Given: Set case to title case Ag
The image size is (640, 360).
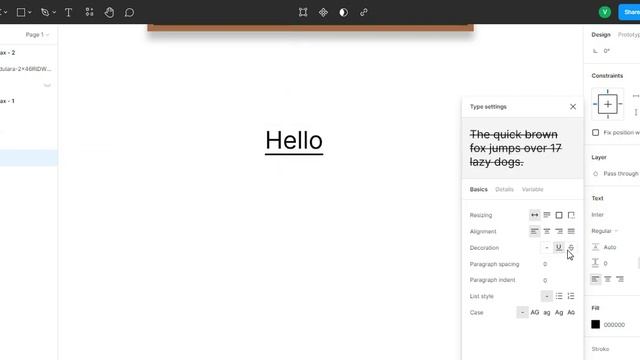Looking at the screenshot, I should pos(559,312).
